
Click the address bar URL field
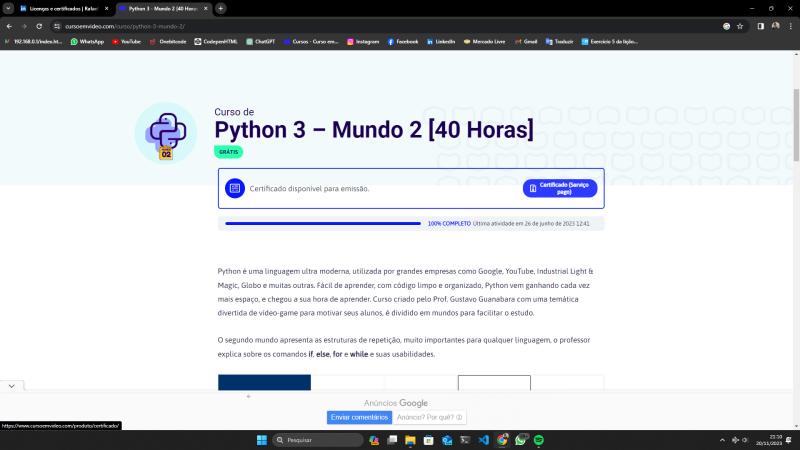[x=388, y=26]
